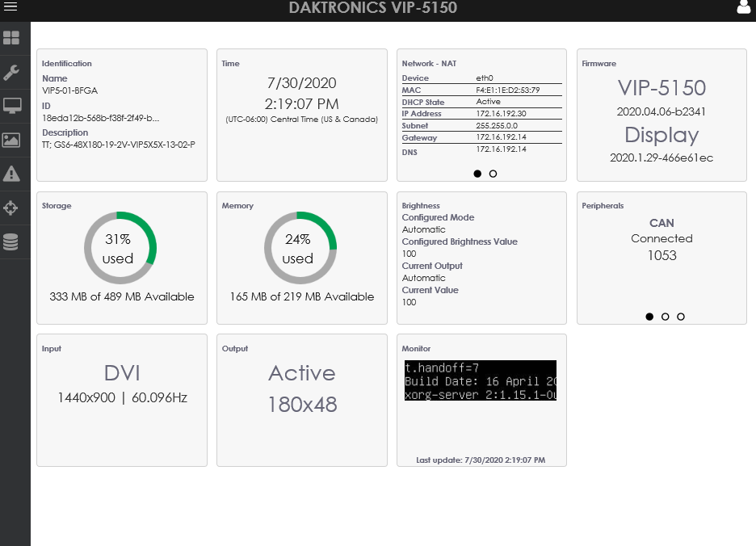Click the Memory gauge showing 24% used
Image resolution: width=756 pixels, height=546 pixels.
coord(300,247)
